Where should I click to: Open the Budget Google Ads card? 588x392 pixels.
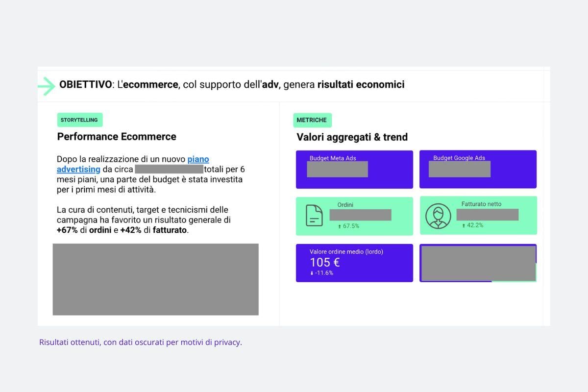[478, 169]
